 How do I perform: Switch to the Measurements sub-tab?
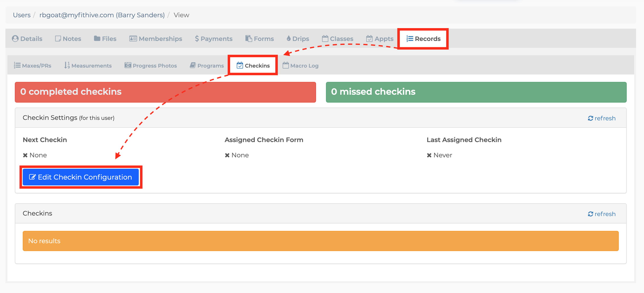(88, 65)
